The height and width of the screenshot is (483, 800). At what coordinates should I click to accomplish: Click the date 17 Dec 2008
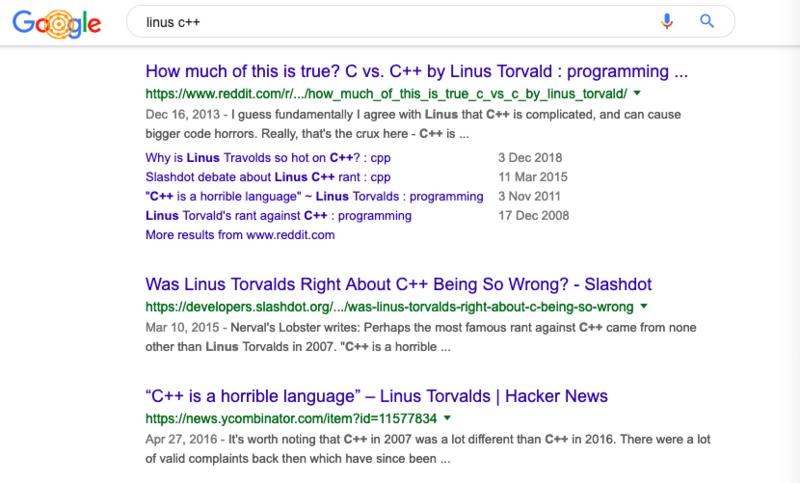[534, 216]
